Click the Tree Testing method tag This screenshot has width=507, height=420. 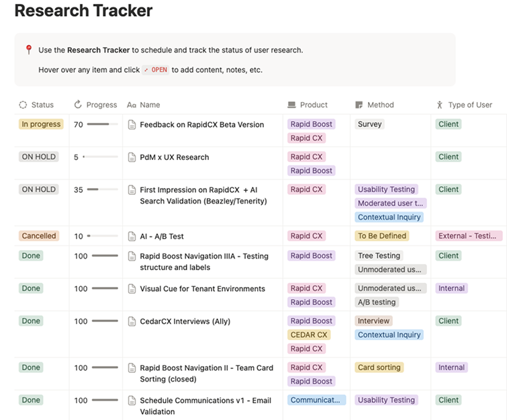pos(379,255)
